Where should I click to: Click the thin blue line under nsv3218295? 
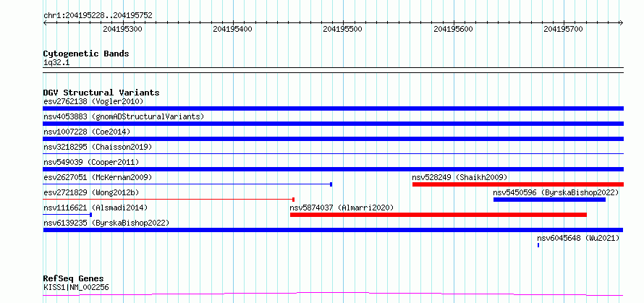(x=333, y=153)
